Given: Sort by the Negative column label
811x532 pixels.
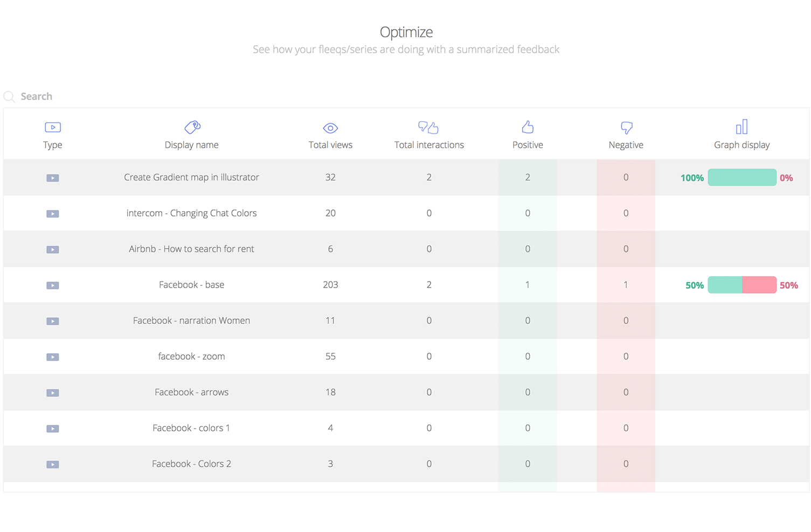Looking at the screenshot, I should [626, 145].
